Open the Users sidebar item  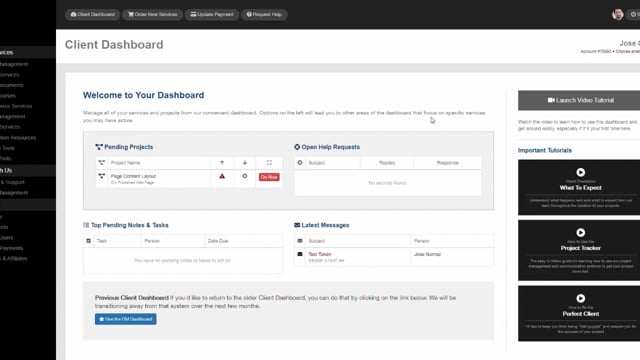pyautogui.click(x=7, y=237)
